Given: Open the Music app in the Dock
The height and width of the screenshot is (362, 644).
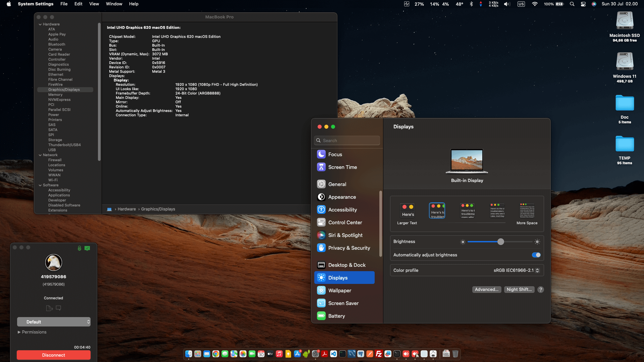Looking at the screenshot, I should pos(279,354).
